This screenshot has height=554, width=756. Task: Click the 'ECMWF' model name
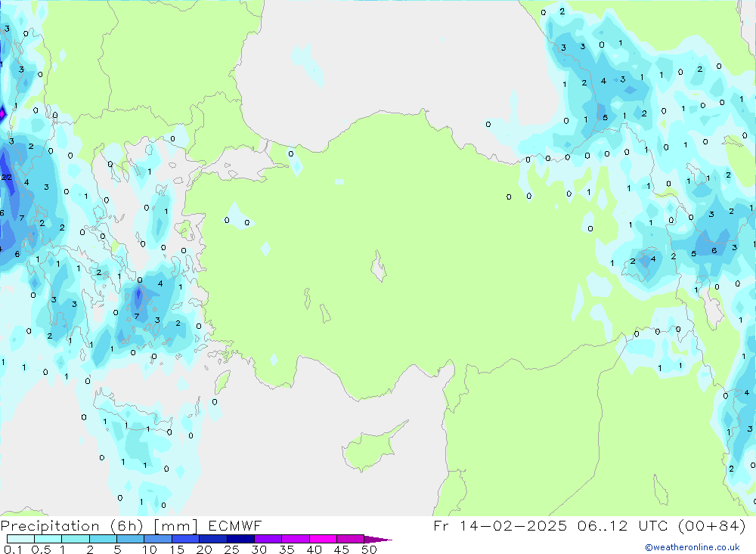pyautogui.click(x=235, y=525)
